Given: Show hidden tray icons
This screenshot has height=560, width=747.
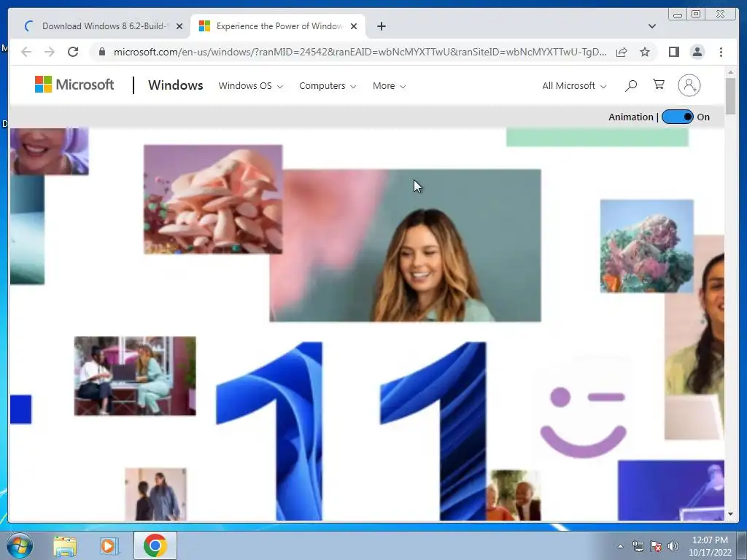Looking at the screenshot, I should coord(620,546).
